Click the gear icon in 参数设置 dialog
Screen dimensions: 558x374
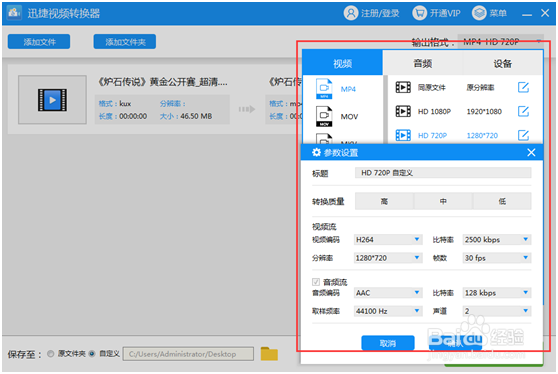pyautogui.click(x=316, y=153)
